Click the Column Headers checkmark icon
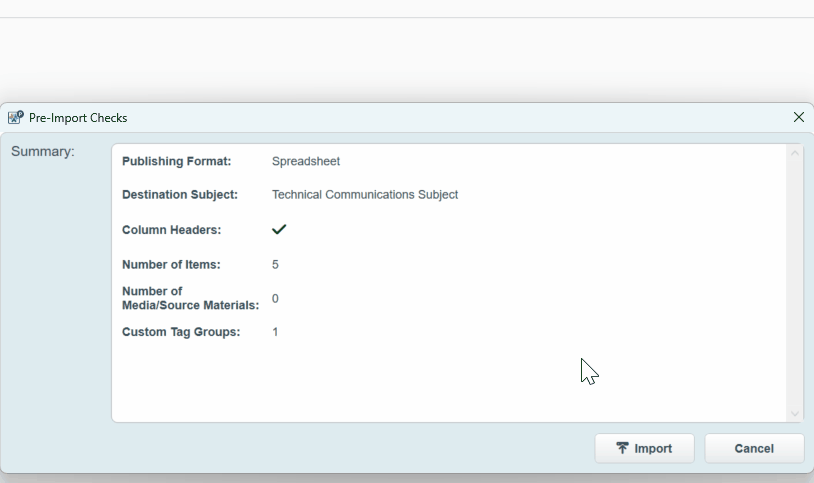The width and height of the screenshot is (814, 483). click(x=279, y=229)
